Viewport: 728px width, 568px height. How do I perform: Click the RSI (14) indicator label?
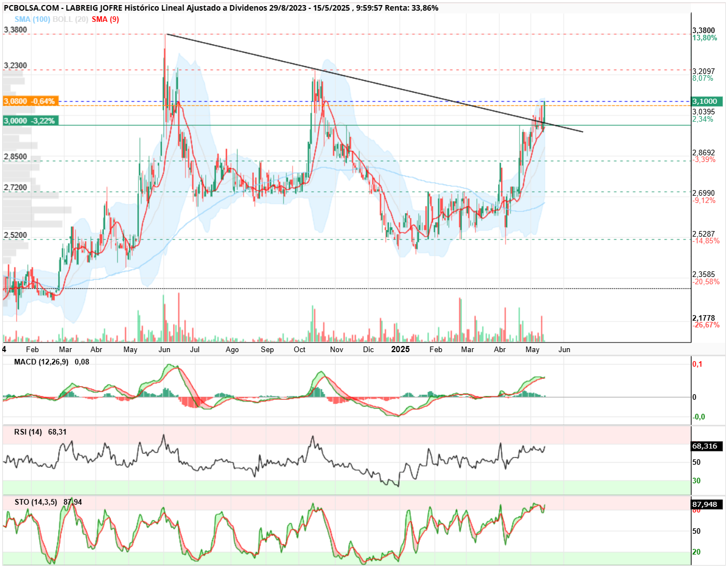pyautogui.click(x=28, y=432)
